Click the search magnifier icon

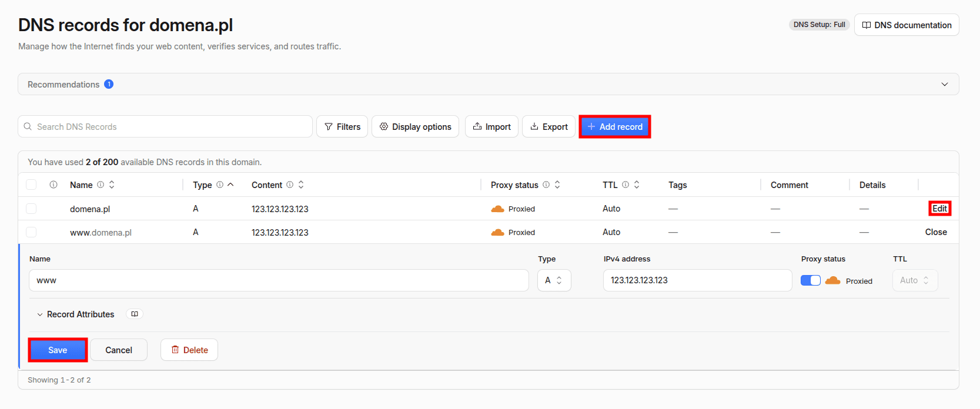pos(28,126)
